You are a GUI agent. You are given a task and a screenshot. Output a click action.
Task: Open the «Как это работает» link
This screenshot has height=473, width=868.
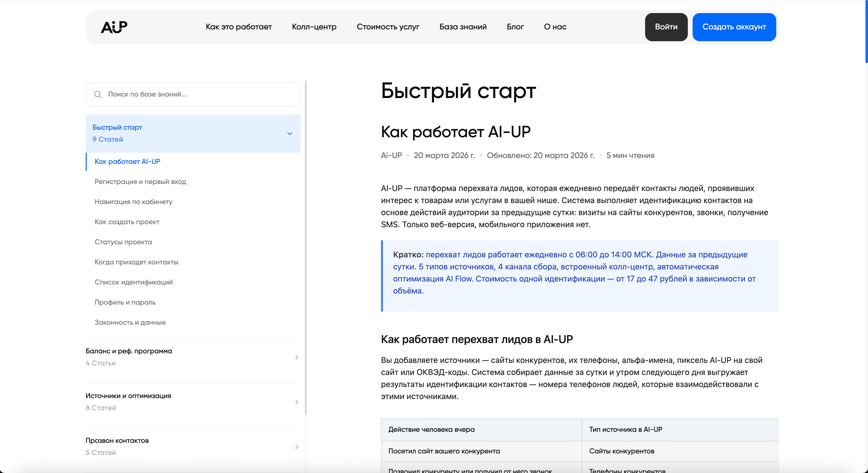click(x=238, y=27)
